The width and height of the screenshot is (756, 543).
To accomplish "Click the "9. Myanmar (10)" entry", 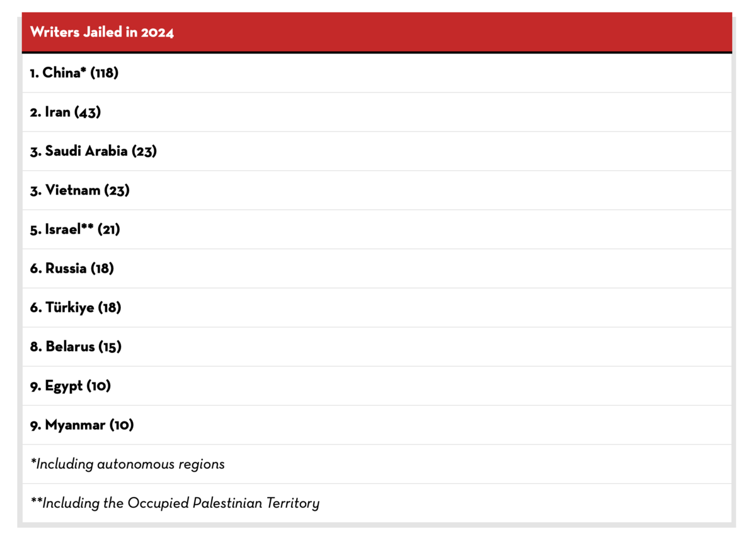I will point(377,425).
